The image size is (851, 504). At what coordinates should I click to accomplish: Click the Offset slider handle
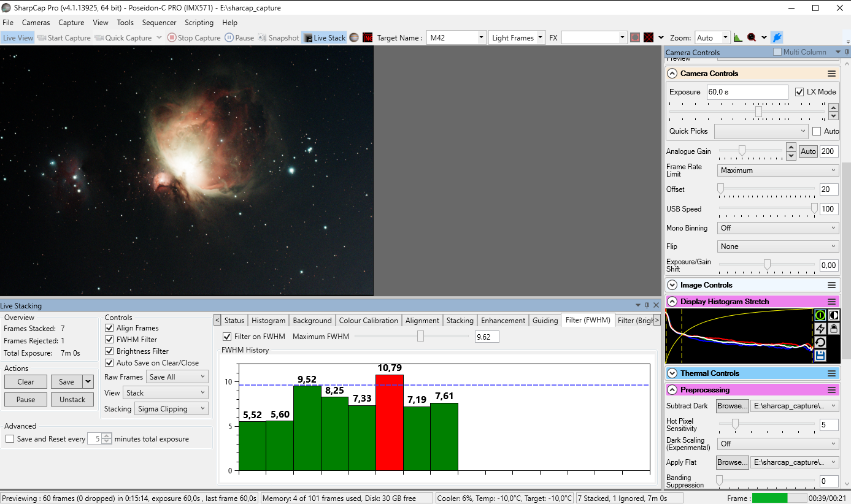pyautogui.click(x=721, y=189)
